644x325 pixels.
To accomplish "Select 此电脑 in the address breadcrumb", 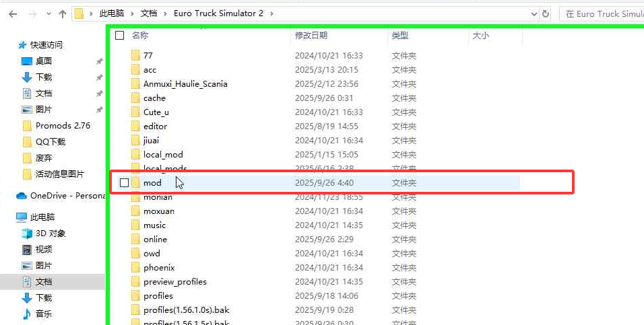I will (111, 13).
